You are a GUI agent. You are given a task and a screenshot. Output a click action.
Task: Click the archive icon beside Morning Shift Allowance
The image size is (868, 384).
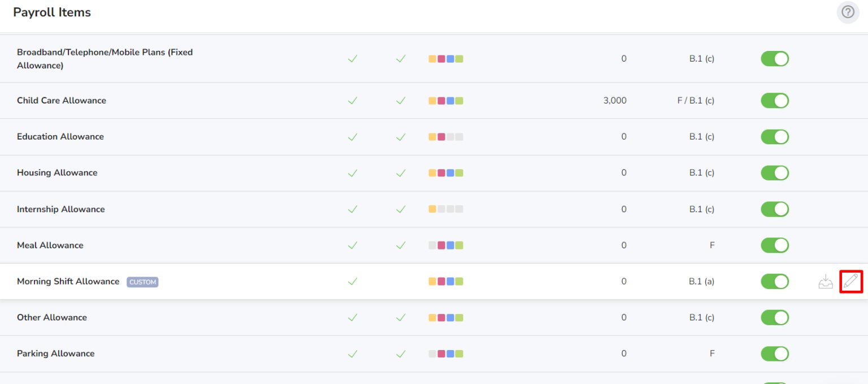click(826, 281)
